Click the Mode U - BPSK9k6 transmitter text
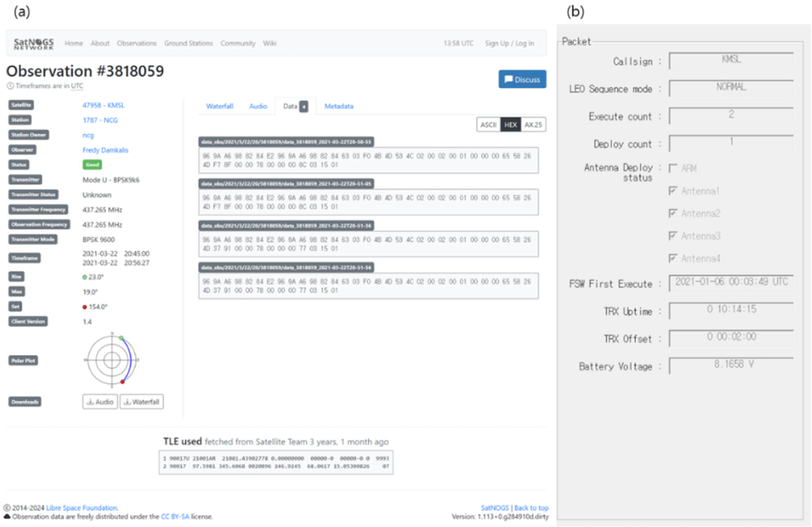Image resolution: width=812 pixels, height=527 pixels. click(x=111, y=180)
